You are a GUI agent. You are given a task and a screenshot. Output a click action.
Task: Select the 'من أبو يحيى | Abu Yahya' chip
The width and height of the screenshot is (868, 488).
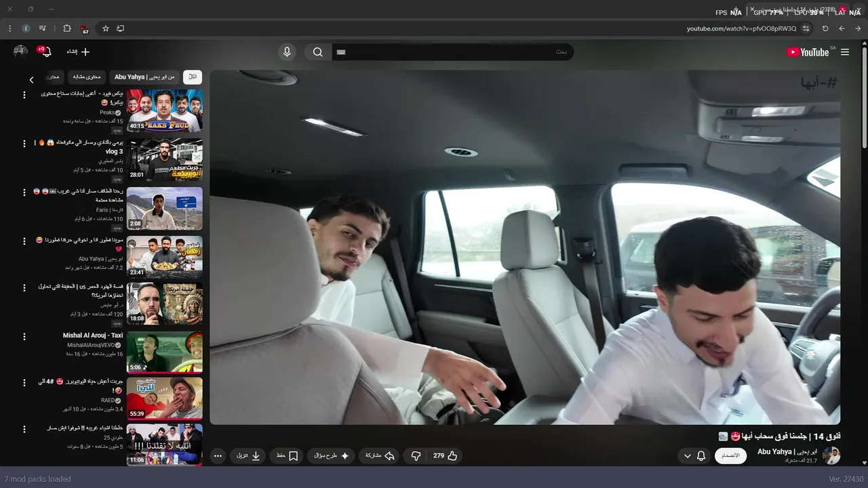[144, 77]
